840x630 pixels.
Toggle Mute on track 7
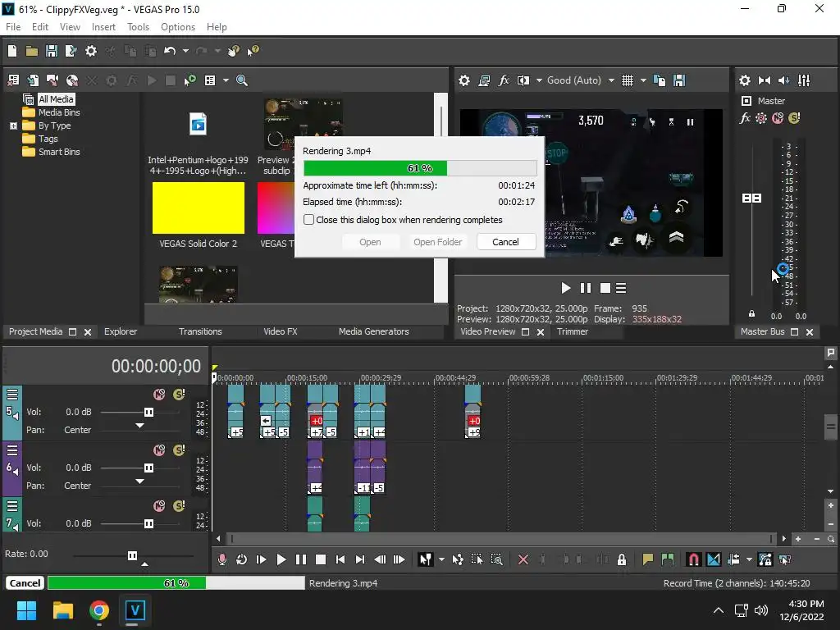159,506
